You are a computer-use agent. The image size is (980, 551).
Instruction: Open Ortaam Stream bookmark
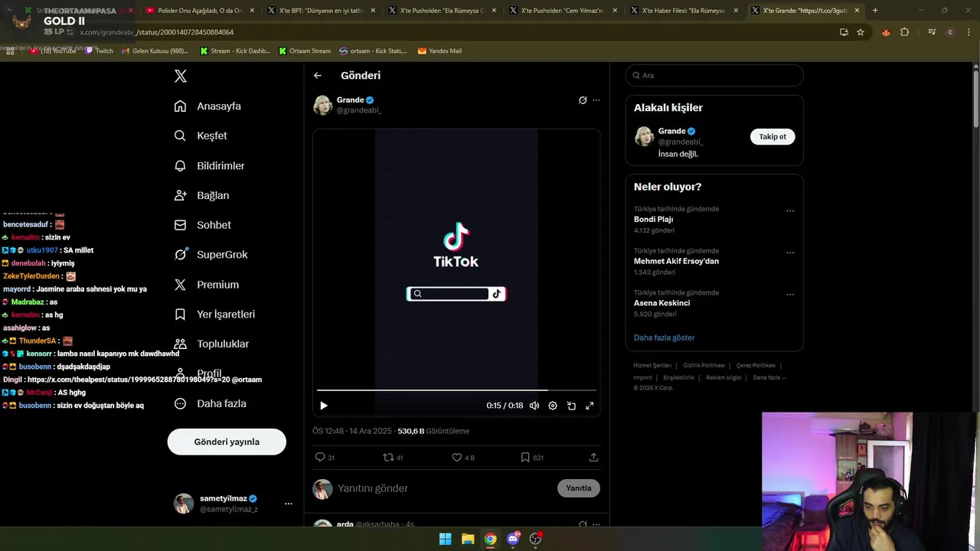click(x=305, y=51)
